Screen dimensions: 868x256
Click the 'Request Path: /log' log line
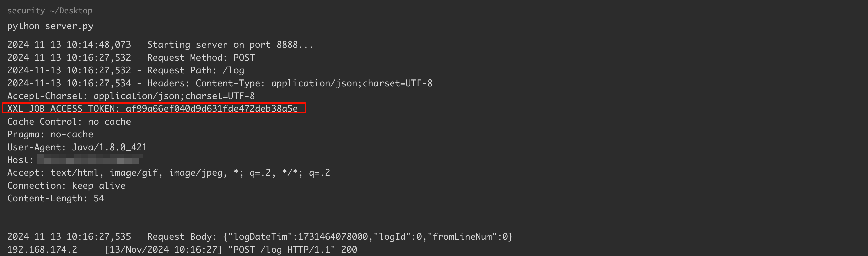(x=195, y=70)
